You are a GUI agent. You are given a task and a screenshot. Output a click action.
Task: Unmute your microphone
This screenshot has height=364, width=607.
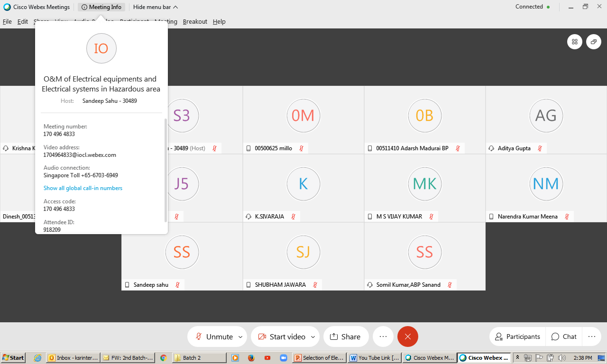click(213, 337)
